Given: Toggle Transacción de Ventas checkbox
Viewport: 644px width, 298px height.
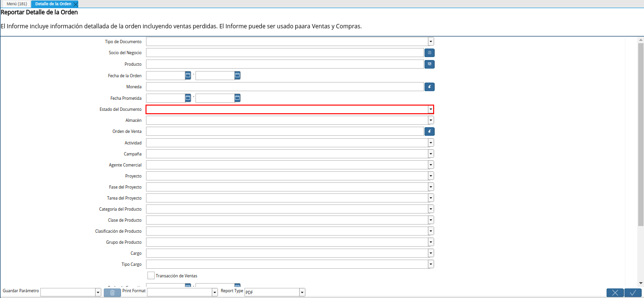Looking at the screenshot, I should (151, 275).
